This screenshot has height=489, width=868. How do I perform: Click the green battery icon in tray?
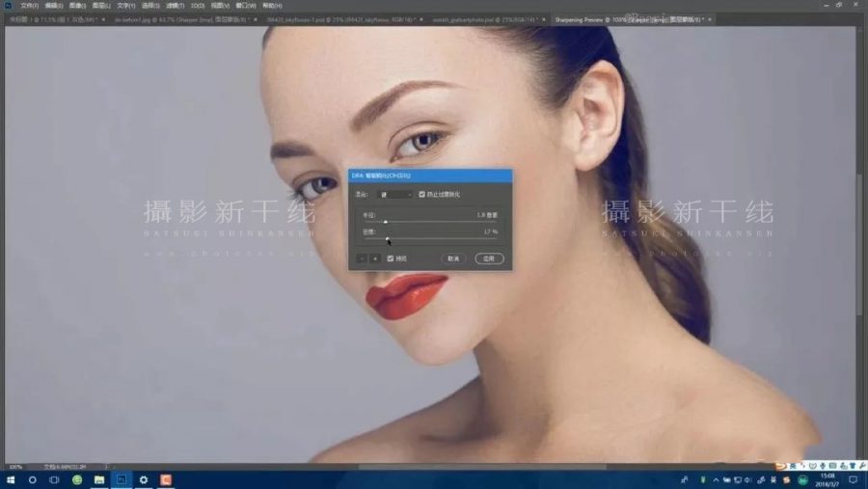[x=703, y=479]
